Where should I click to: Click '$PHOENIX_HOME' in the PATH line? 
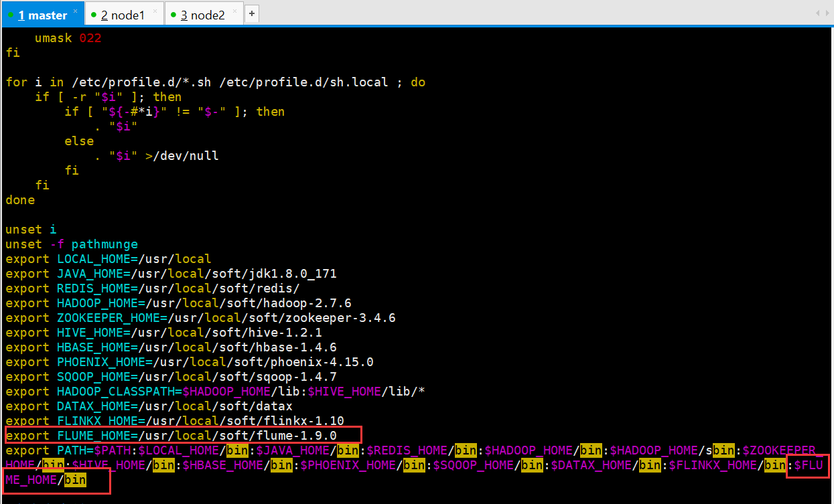coord(348,465)
